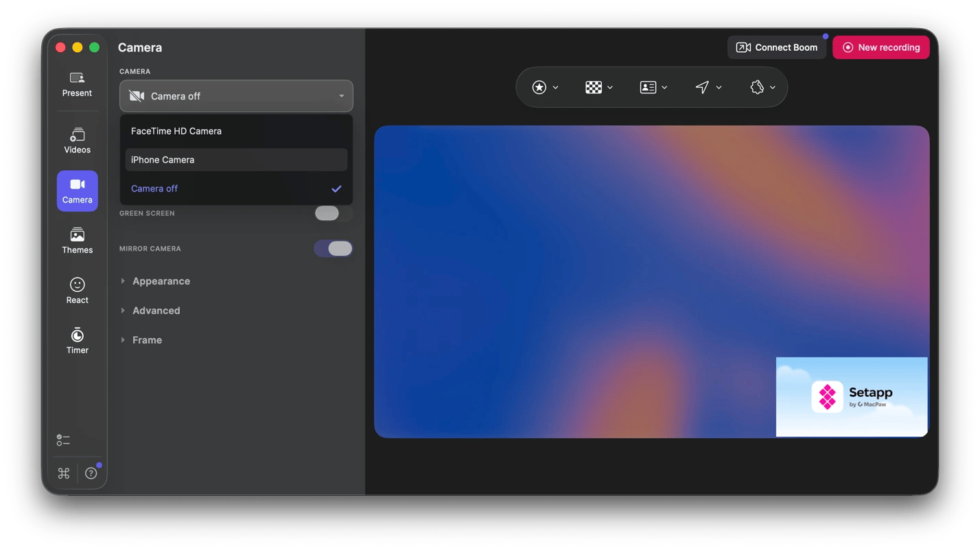Viewport: 980px width, 550px height.
Task: Open dropdown arrow next to name card icon
Action: pos(664,88)
